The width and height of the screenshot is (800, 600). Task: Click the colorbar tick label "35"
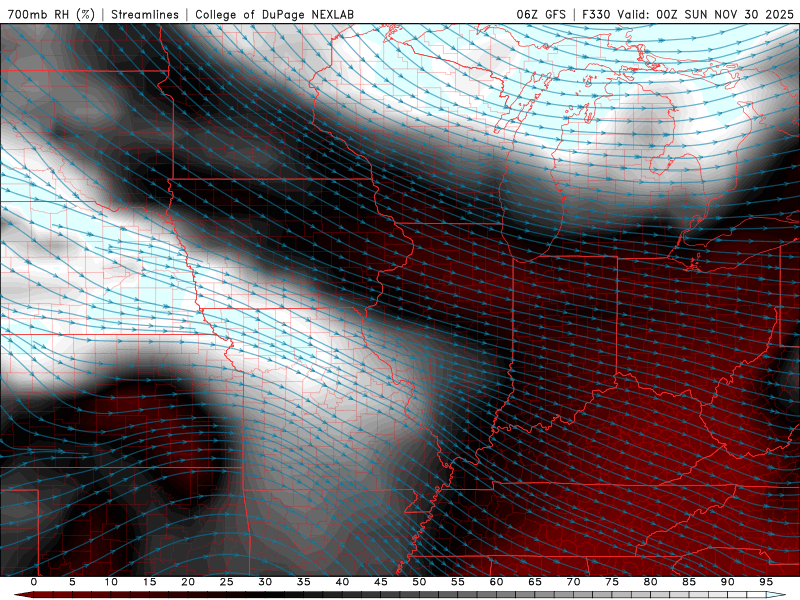click(x=304, y=582)
